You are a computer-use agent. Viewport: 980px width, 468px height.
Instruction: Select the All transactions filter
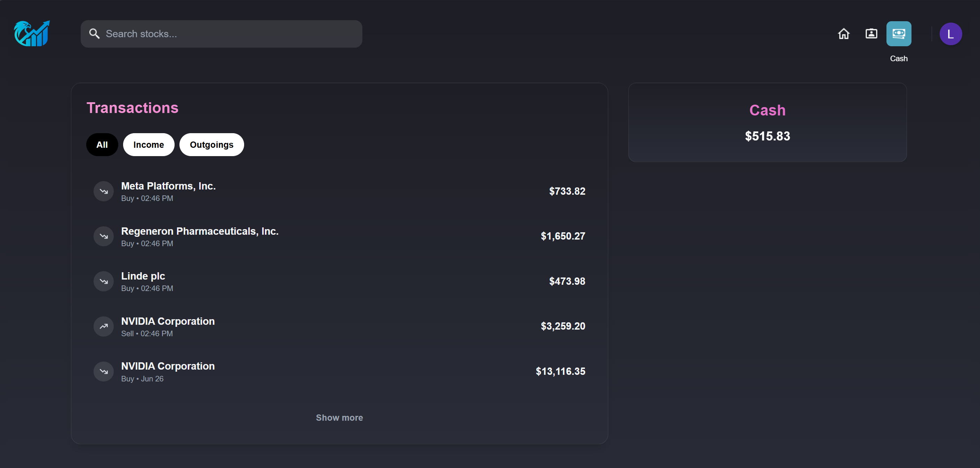102,145
